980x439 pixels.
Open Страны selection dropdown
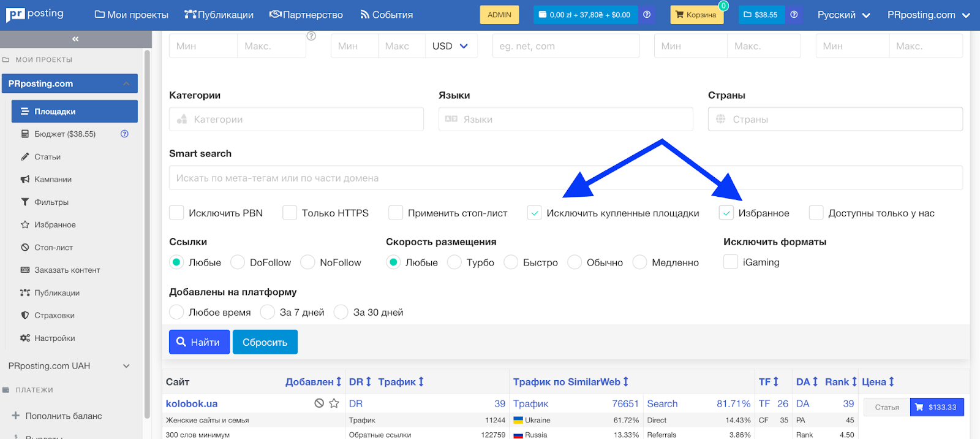(x=835, y=119)
